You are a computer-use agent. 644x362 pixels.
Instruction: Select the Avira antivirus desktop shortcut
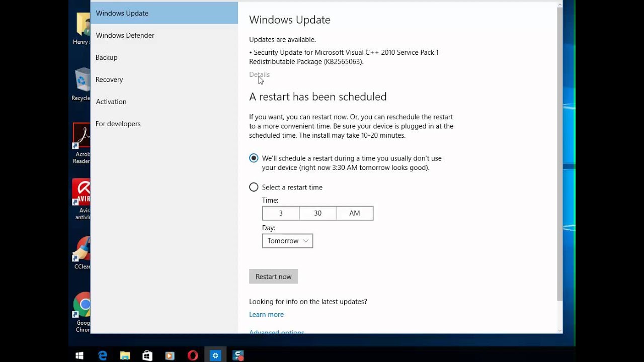click(82, 200)
